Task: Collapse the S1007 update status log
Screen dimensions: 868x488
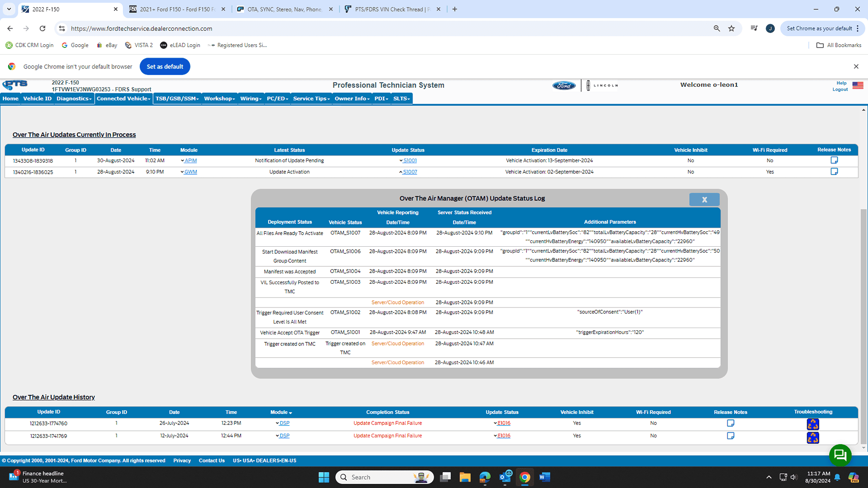Action: (x=409, y=172)
